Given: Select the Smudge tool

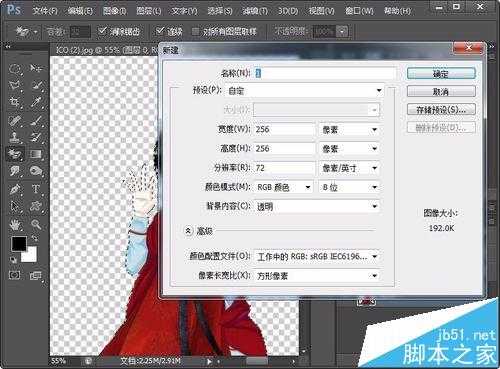Looking at the screenshot, I should pos(15,171).
